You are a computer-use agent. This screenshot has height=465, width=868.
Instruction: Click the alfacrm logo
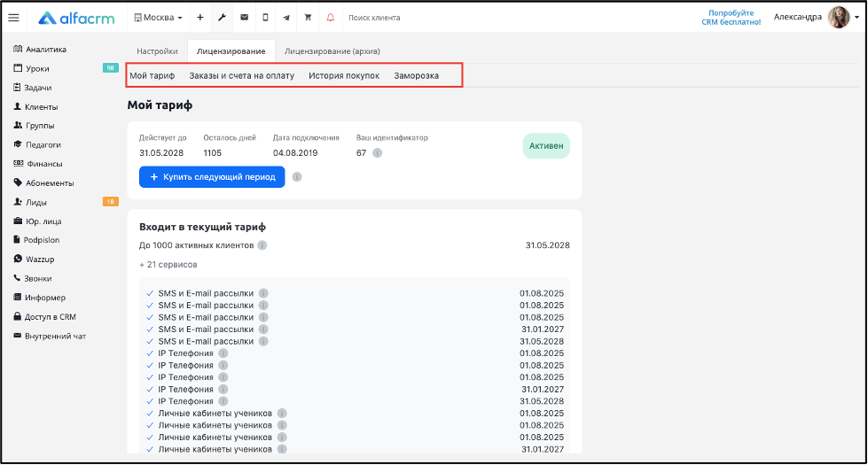click(x=76, y=18)
